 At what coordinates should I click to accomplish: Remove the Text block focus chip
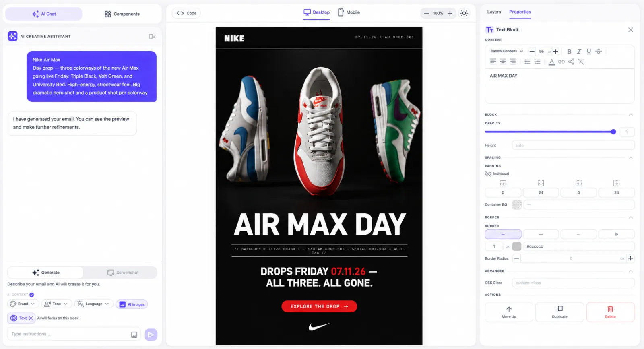31,318
